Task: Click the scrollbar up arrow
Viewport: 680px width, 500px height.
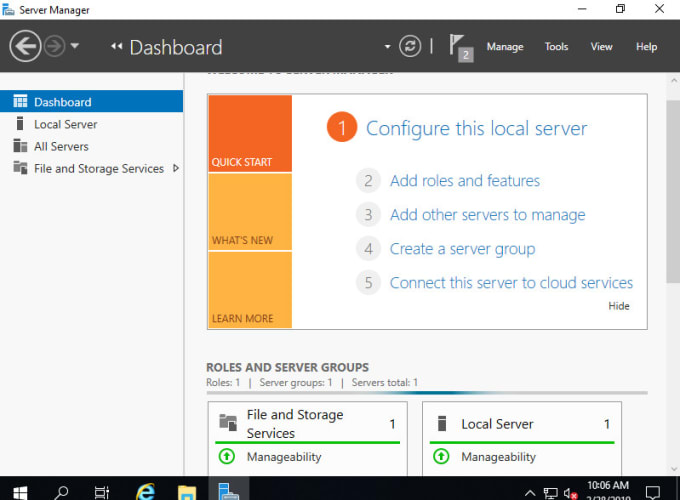Action: (x=673, y=80)
